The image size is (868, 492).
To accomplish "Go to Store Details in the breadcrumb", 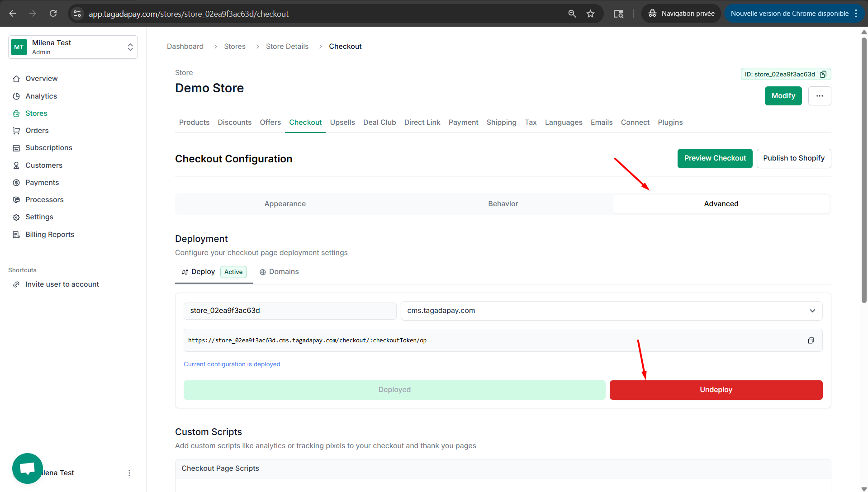I will (287, 47).
